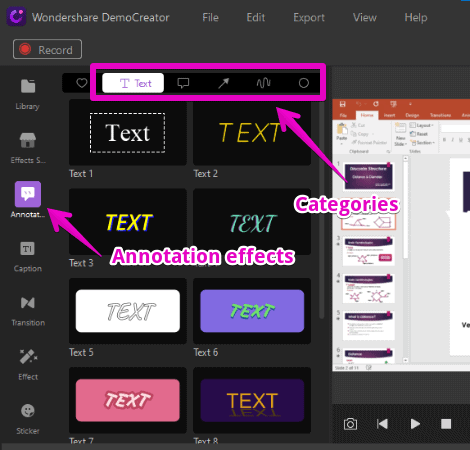470x450 pixels.
Task: Select the arrow annotation category
Action: coord(223,83)
